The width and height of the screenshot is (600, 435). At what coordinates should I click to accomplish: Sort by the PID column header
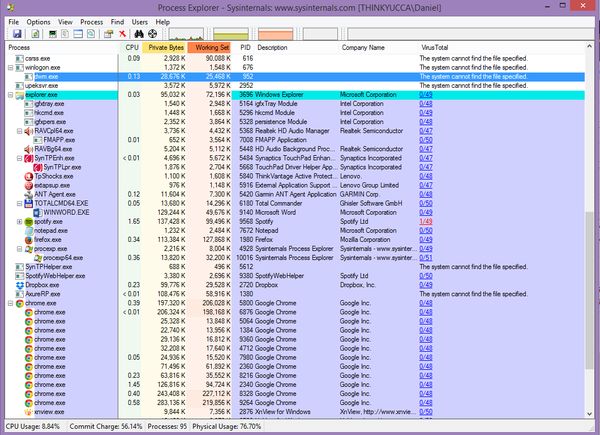click(245, 48)
